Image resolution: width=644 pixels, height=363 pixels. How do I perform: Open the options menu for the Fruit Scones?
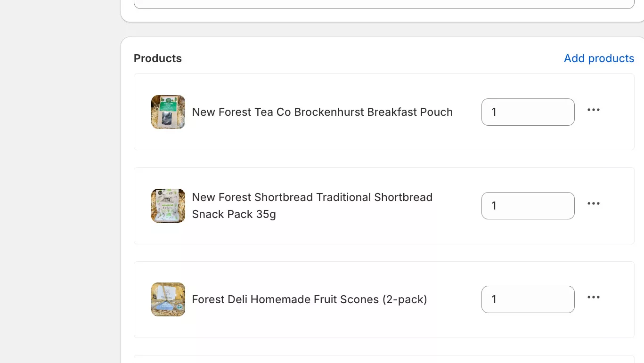pos(593,297)
